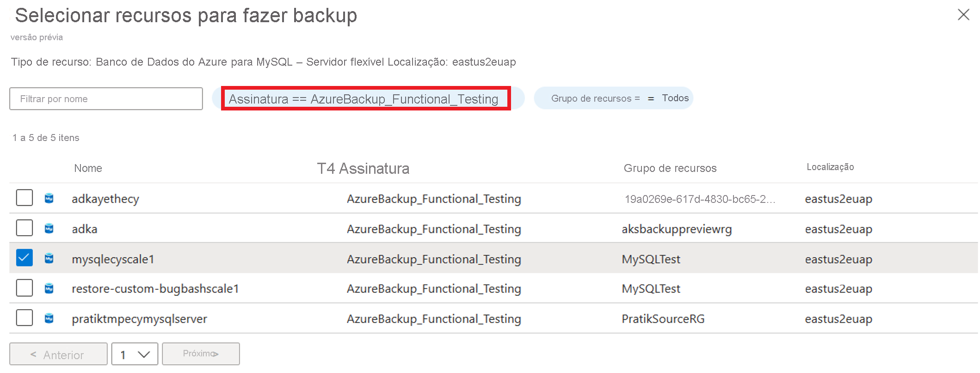Close the backup resource selection panel
This screenshot has width=980, height=373.
pyautogui.click(x=963, y=15)
